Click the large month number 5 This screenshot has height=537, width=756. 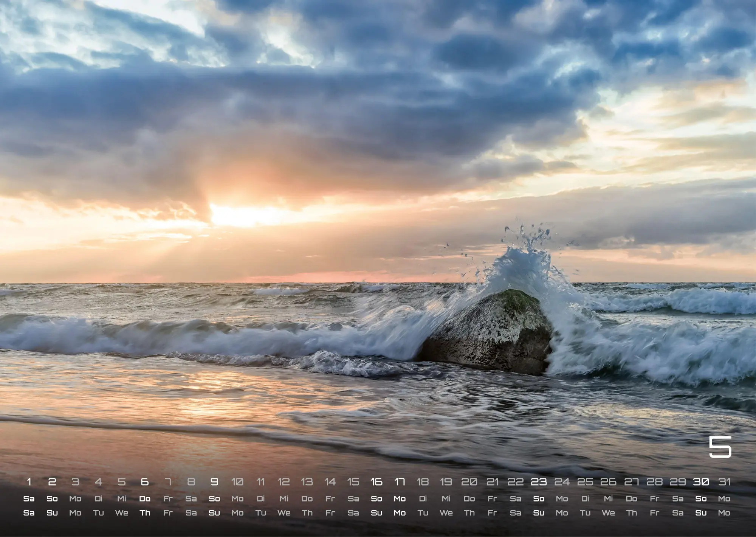point(720,447)
